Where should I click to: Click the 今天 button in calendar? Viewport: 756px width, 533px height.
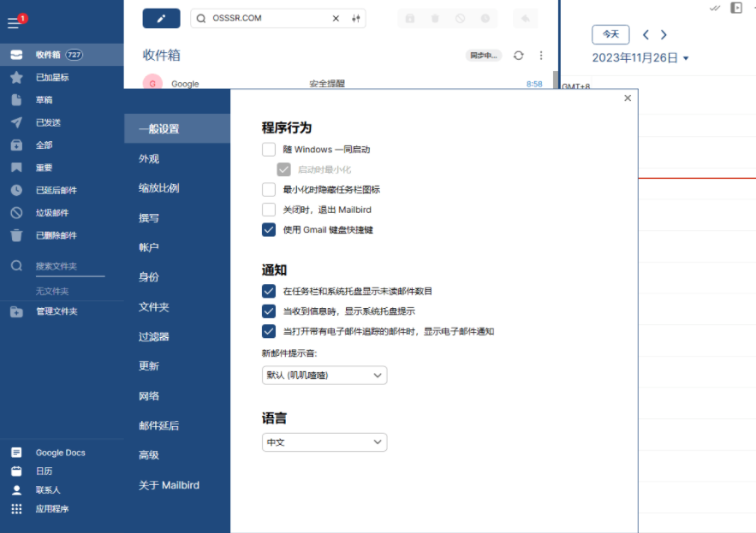(610, 34)
